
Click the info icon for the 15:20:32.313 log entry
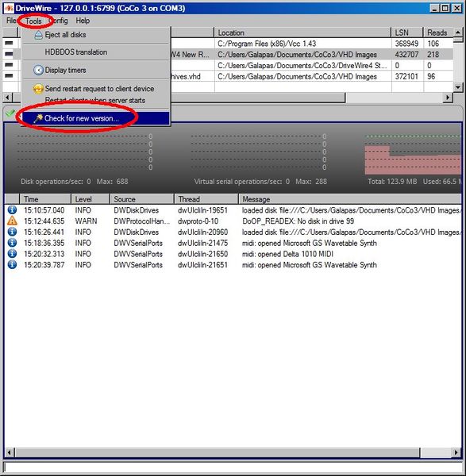point(12,254)
